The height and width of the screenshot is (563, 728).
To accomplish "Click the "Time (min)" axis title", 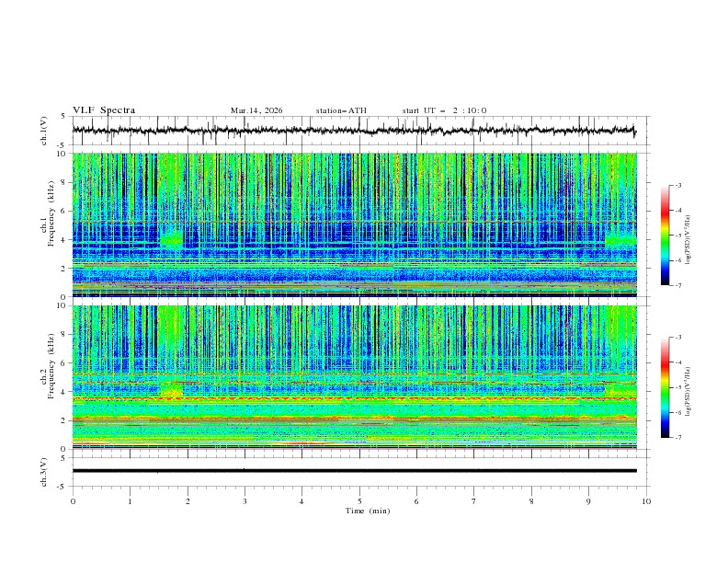I will pyautogui.click(x=368, y=511).
